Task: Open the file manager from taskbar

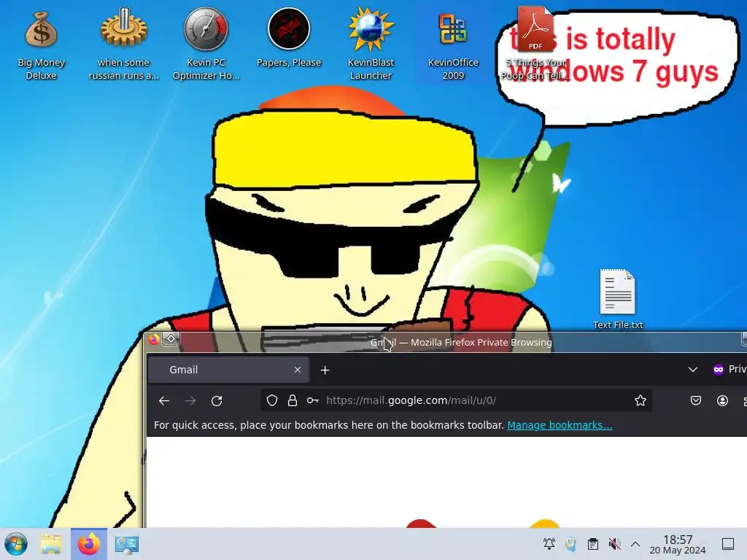Action: pyautogui.click(x=51, y=544)
